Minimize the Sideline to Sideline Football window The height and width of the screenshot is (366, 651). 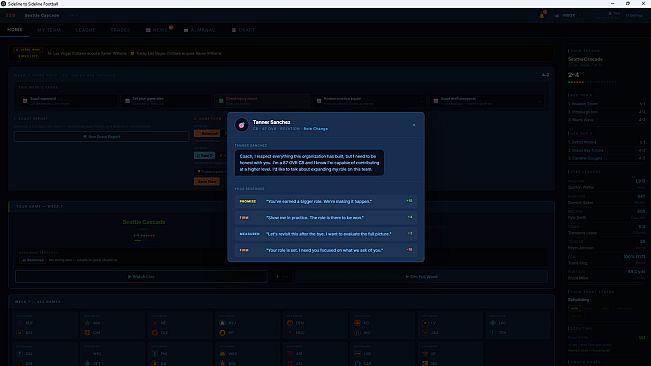pos(612,3)
